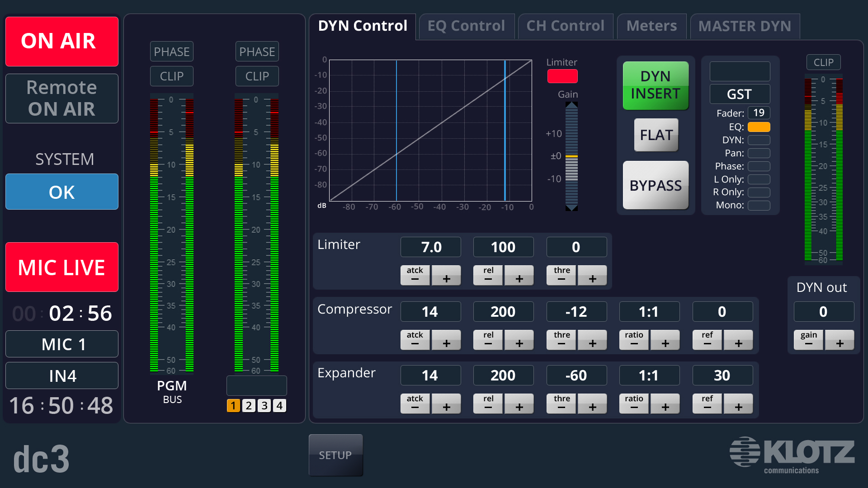Decrease Compressor release with minus button
Viewport: 868px width, 488px height.
488,340
